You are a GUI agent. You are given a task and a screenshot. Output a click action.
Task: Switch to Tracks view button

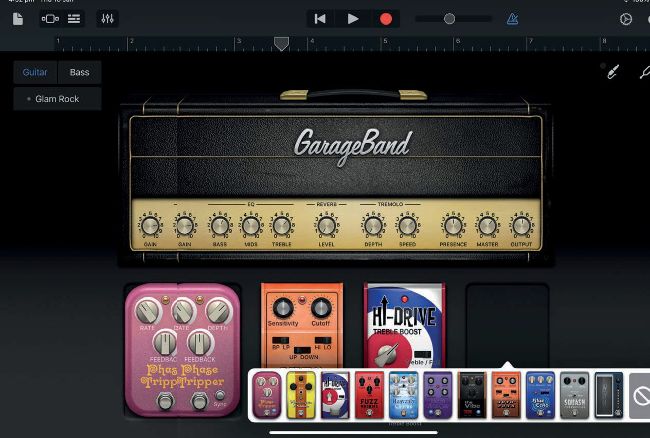tap(50, 19)
